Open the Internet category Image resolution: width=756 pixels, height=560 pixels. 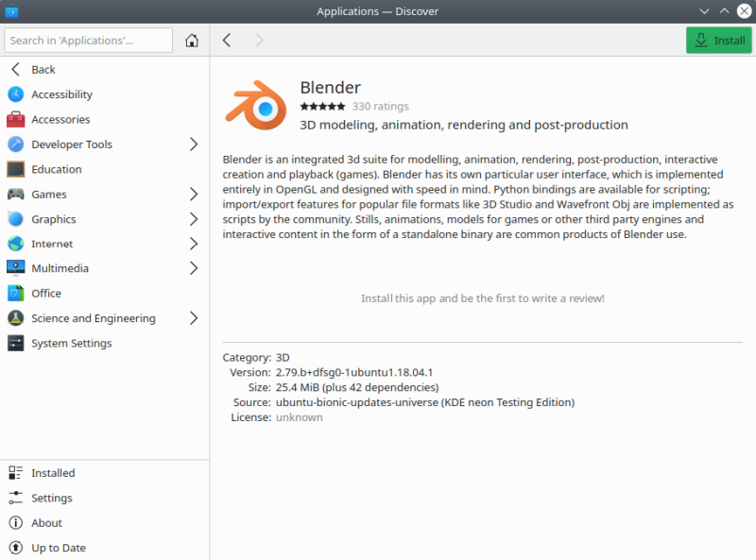[x=52, y=244]
